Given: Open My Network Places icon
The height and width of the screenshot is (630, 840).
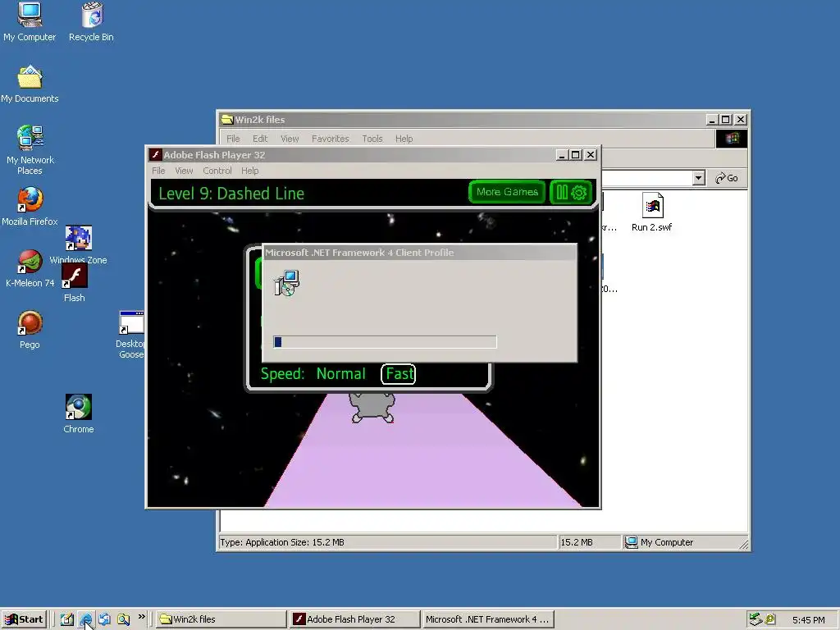Looking at the screenshot, I should point(30,149).
